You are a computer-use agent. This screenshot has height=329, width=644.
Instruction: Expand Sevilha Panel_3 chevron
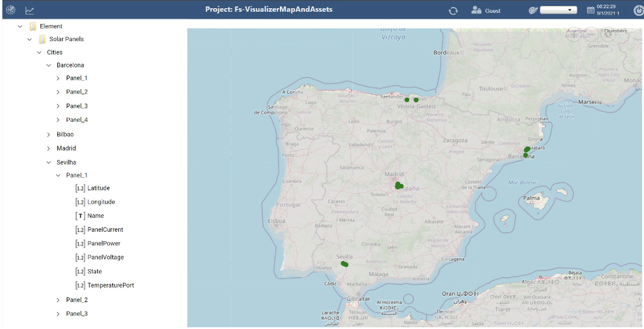[x=59, y=314]
